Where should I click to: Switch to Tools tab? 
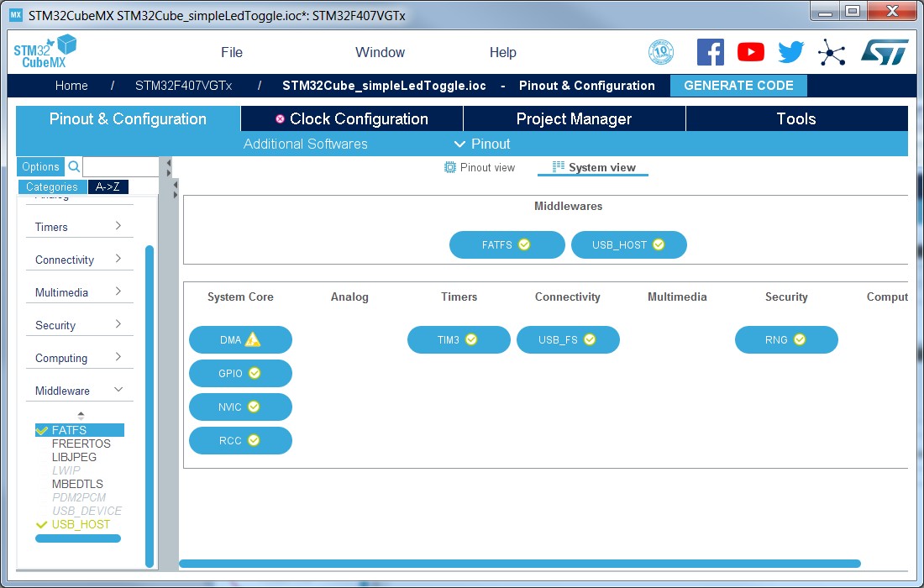796,119
